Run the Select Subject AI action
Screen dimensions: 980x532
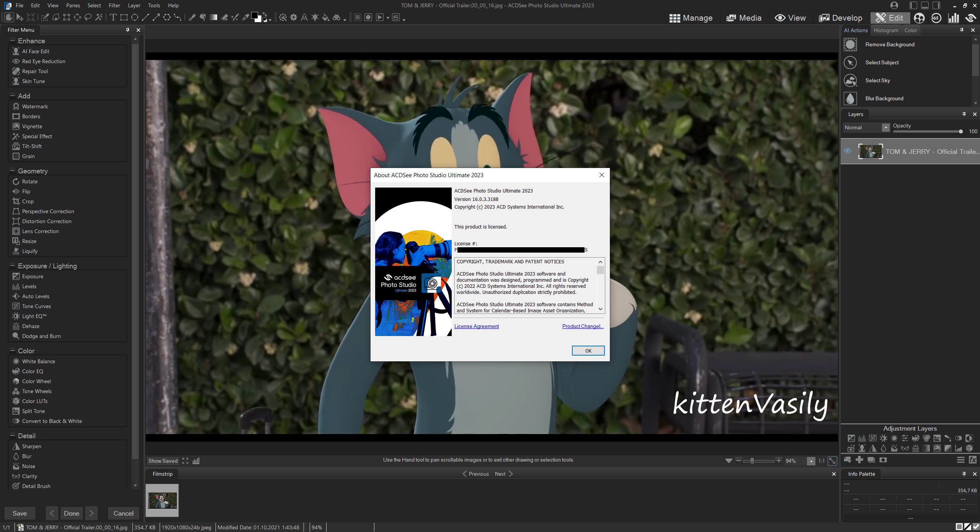(x=882, y=62)
